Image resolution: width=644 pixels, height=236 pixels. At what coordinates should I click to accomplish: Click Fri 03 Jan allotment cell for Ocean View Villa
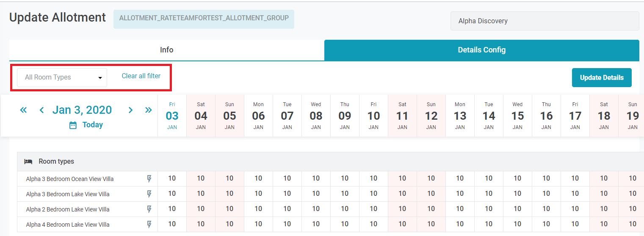[172, 178]
